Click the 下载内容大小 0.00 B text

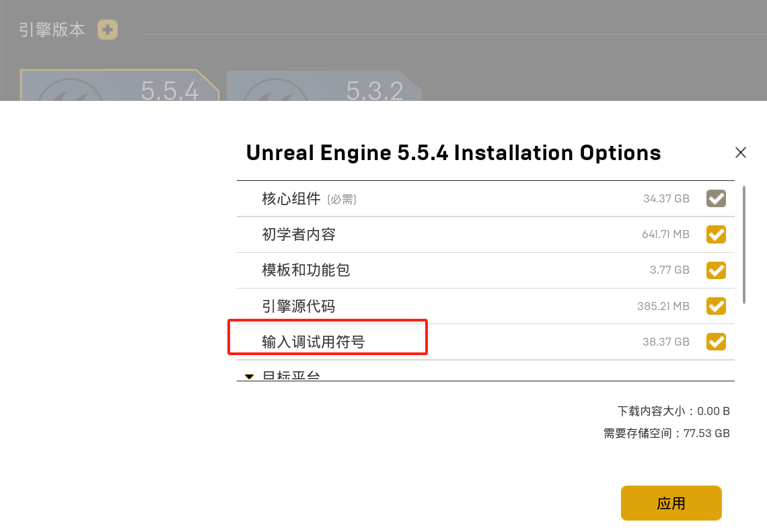pyautogui.click(x=673, y=411)
